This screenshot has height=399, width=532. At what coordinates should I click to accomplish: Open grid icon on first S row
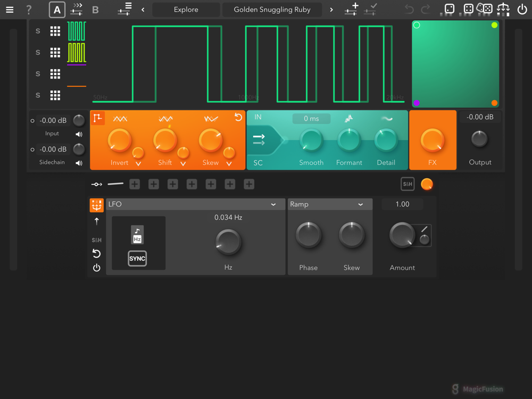pyautogui.click(x=55, y=31)
